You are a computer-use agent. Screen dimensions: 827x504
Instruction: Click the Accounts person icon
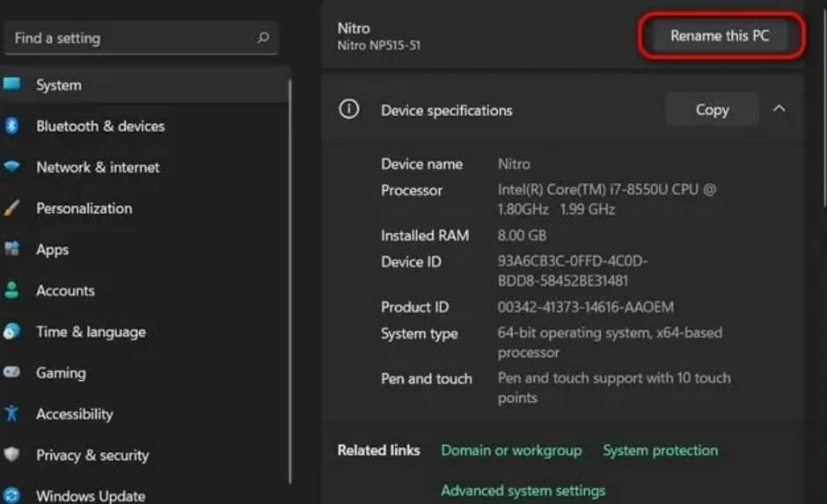(x=11, y=290)
